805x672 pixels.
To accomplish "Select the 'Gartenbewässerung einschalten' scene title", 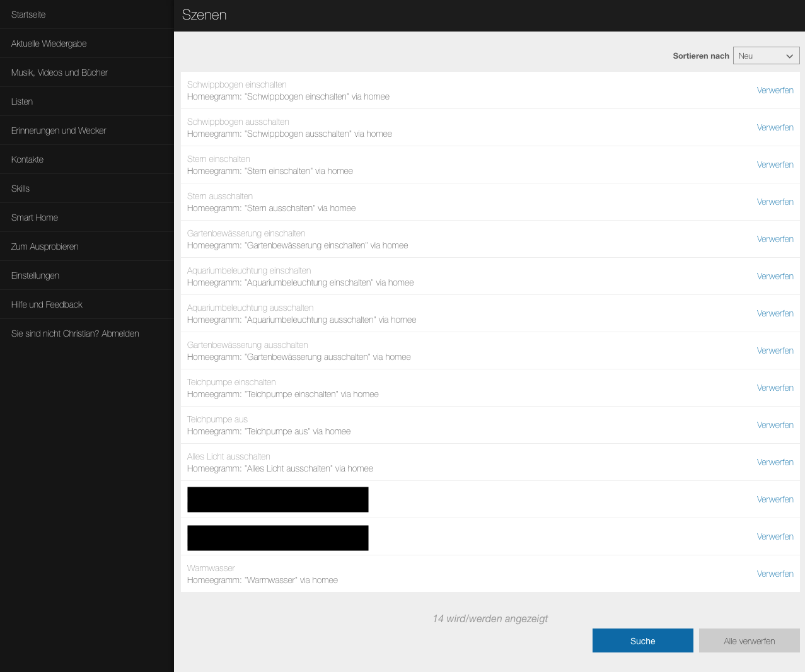I will pos(246,233).
